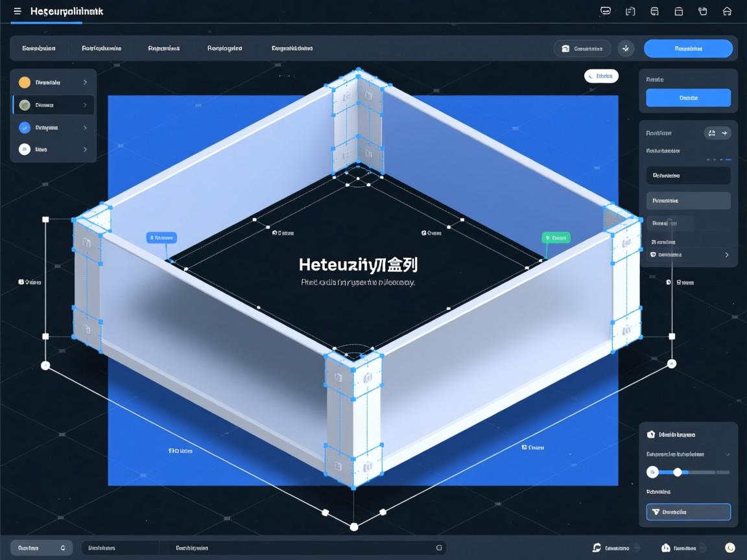The width and height of the screenshot is (747, 560).
Task: Click the white circle icon in left sidebar
Action: (25, 149)
